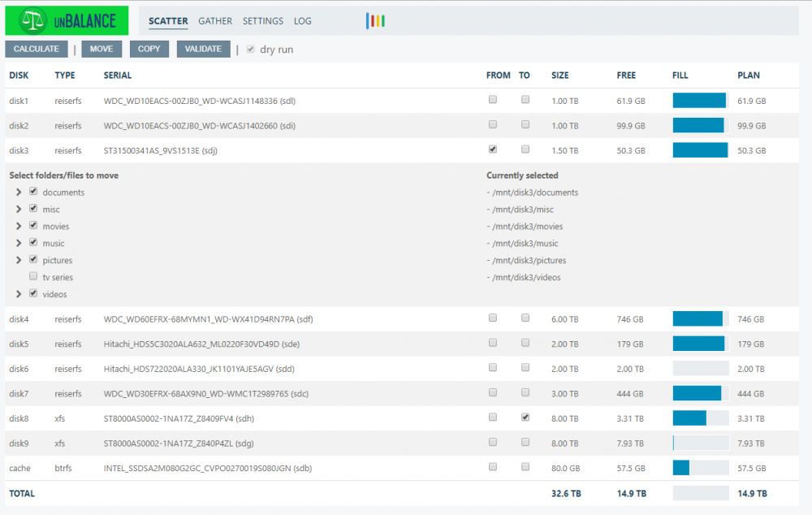This screenshot has height=515, width=812.
Task: Check the tv series folder checkbox
Action: coord(33,276)
